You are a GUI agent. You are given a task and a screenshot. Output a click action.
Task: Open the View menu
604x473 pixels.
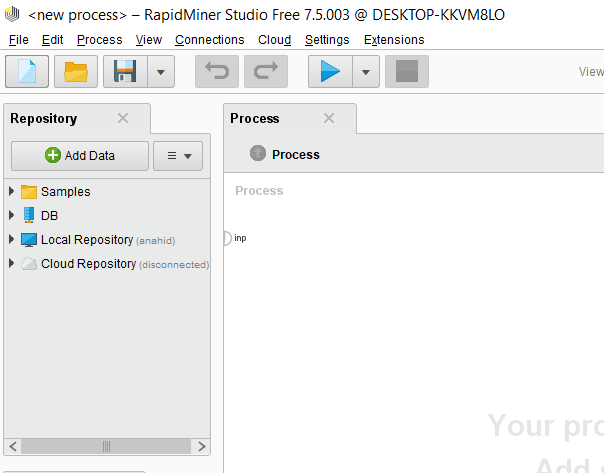click(x=149, y=40)
